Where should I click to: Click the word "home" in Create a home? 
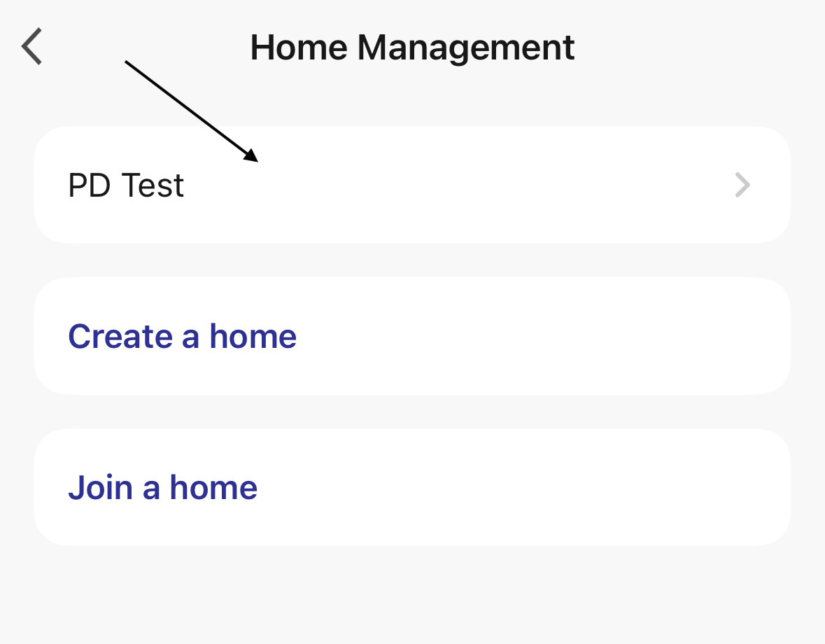coord(253,337)
